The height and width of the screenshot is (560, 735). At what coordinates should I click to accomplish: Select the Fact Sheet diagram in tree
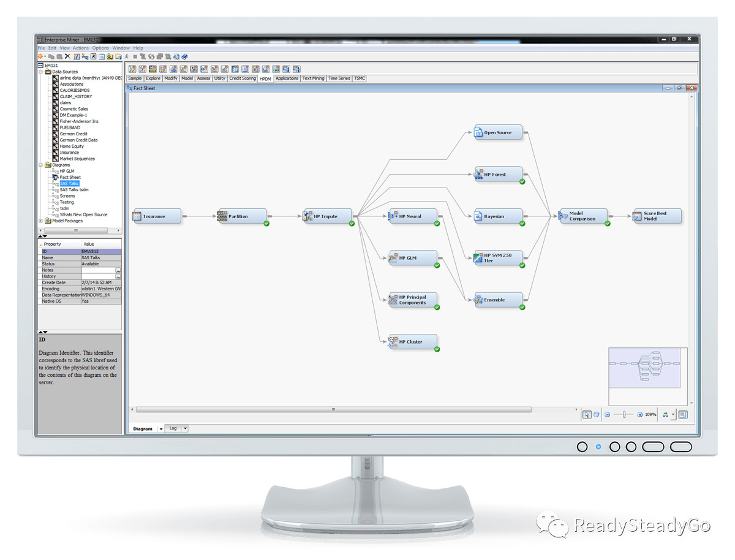(x=70, y=177)
